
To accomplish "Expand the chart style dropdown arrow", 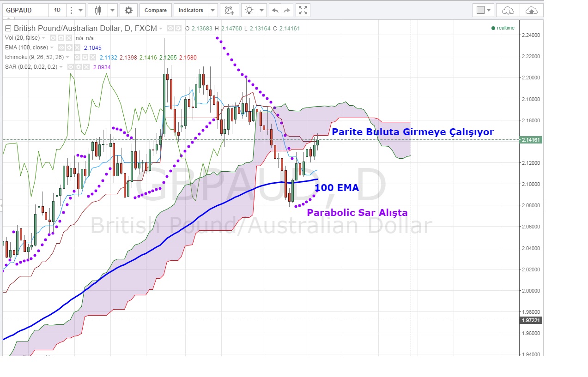I will (x=112, y=10).
